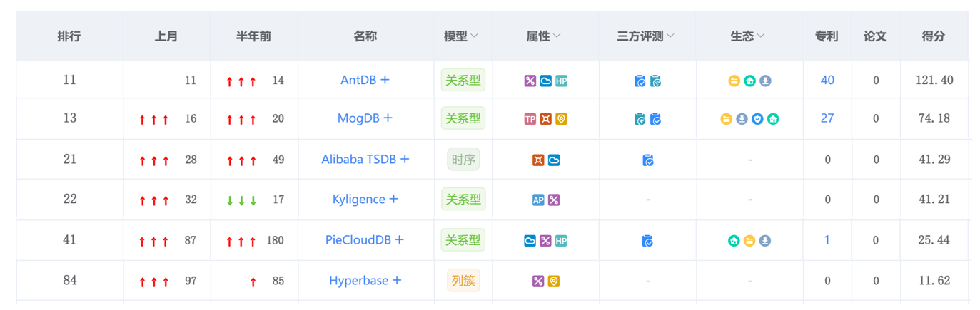Click the yellow location pin icon for Hyperbase
980x310 pixels.
click(x=554, y=281)
